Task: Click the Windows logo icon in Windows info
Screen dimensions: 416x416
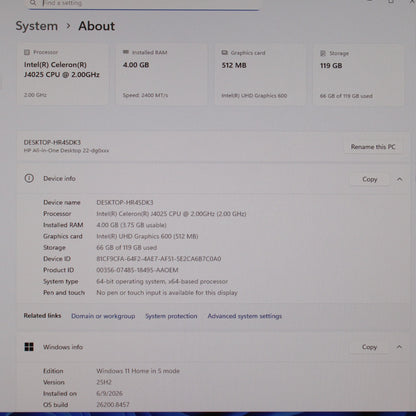Action: pyautogui.click(x=29, y=347)
